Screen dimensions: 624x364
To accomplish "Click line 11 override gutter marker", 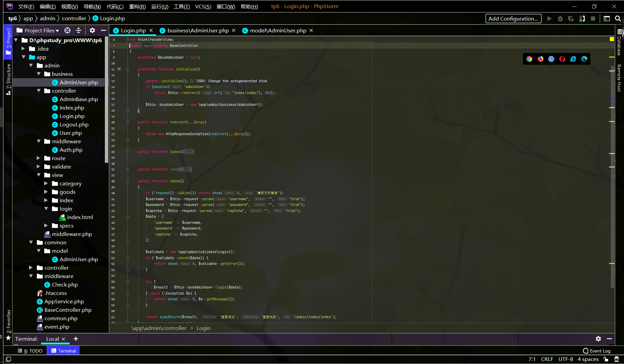I will click(x=119, y=69).
